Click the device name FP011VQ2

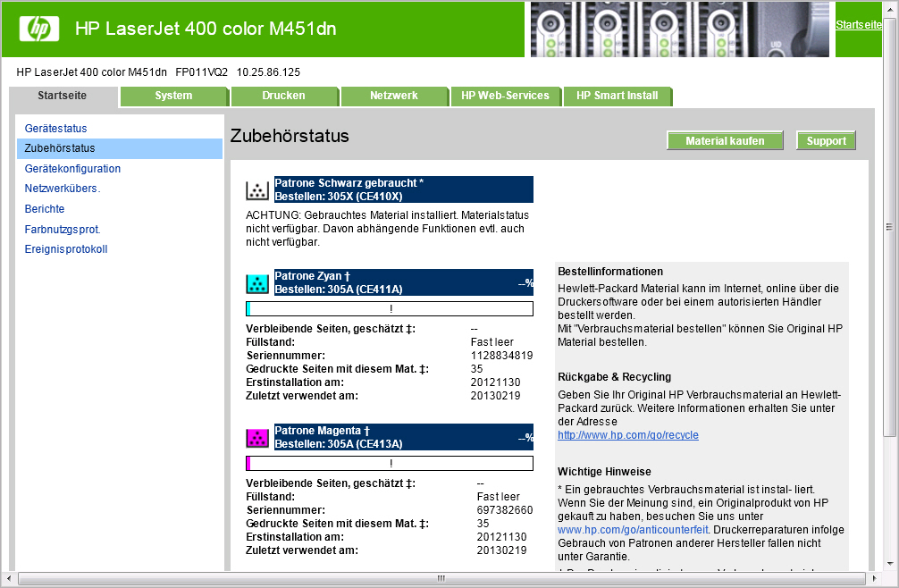coord(201,72)
